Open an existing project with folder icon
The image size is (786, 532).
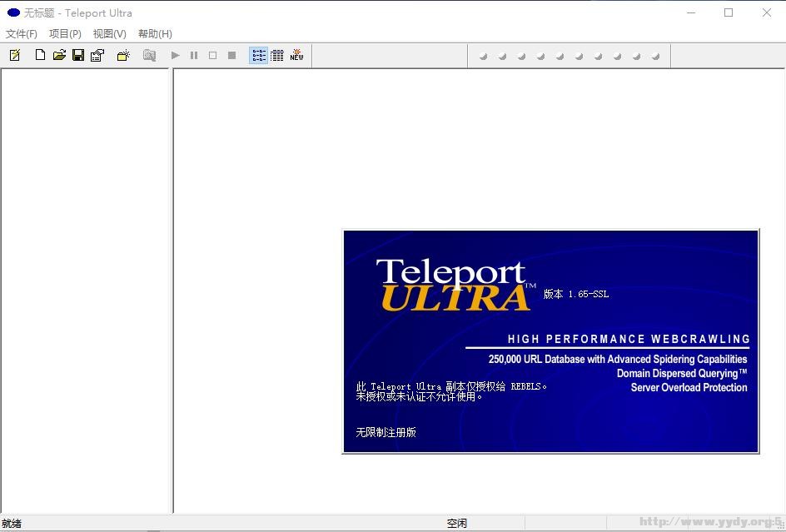(59, 55)
